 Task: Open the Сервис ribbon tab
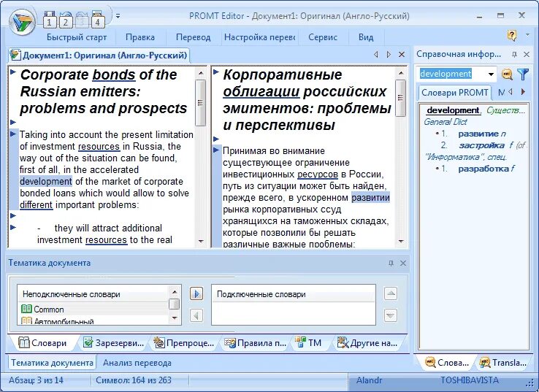point(323,37)
